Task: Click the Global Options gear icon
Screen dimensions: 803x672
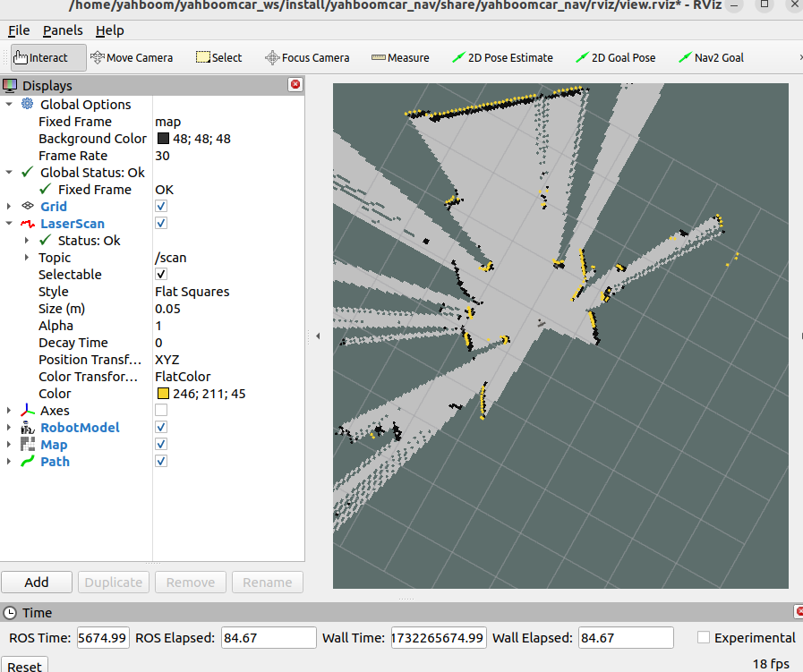Action: tap(27, 105)
